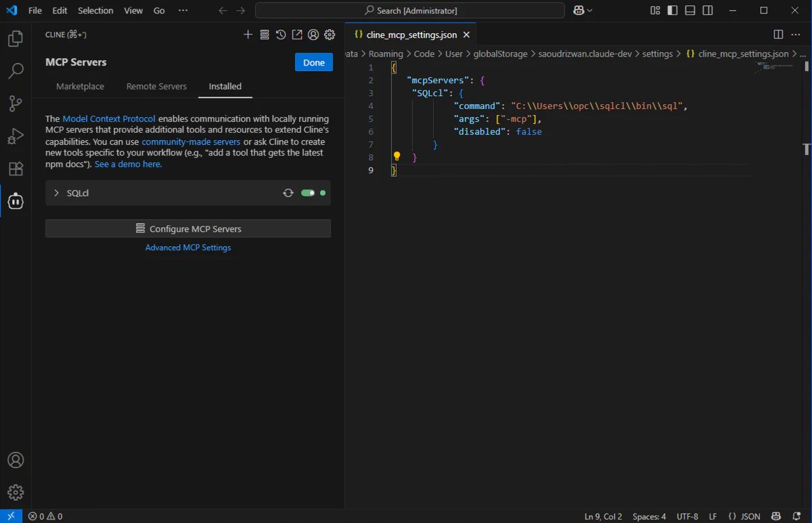
Task: Disable the SQLcl server toggle switch
Action: tap(308, 193)
